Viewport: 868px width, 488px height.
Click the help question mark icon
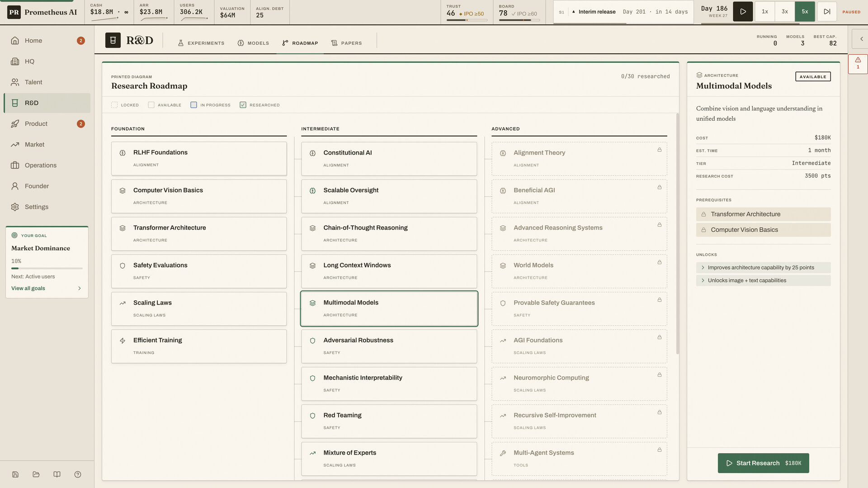78,474
